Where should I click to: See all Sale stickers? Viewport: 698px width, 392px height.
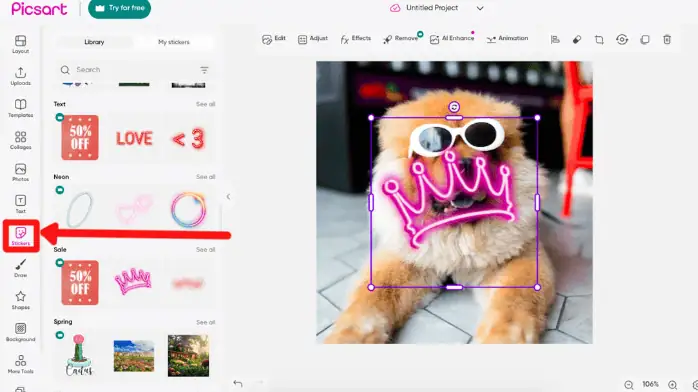coord(206,250)
